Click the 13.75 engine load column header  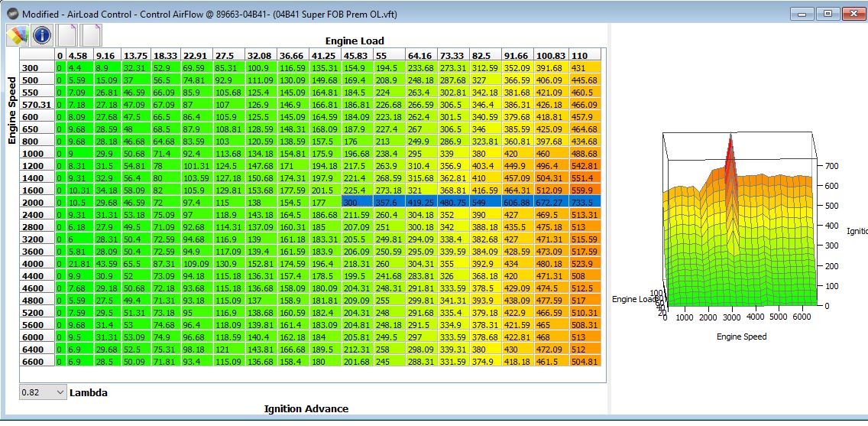point(136,55)
